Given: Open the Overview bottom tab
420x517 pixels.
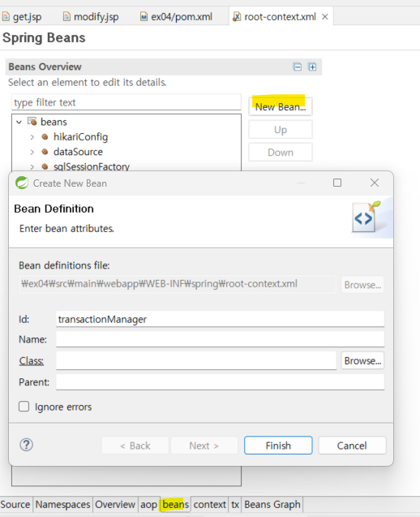Looking at the screenshot, I should click(115, 505).
